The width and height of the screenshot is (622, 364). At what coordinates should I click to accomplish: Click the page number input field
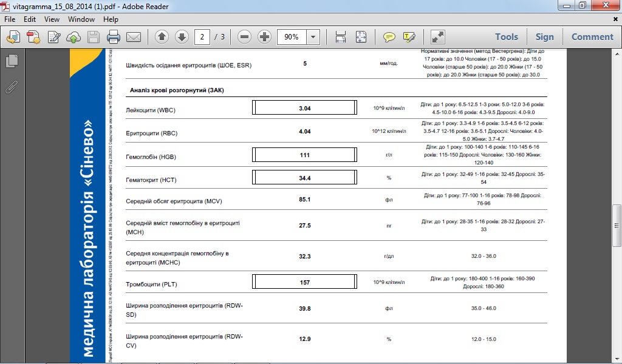[202, 37]
